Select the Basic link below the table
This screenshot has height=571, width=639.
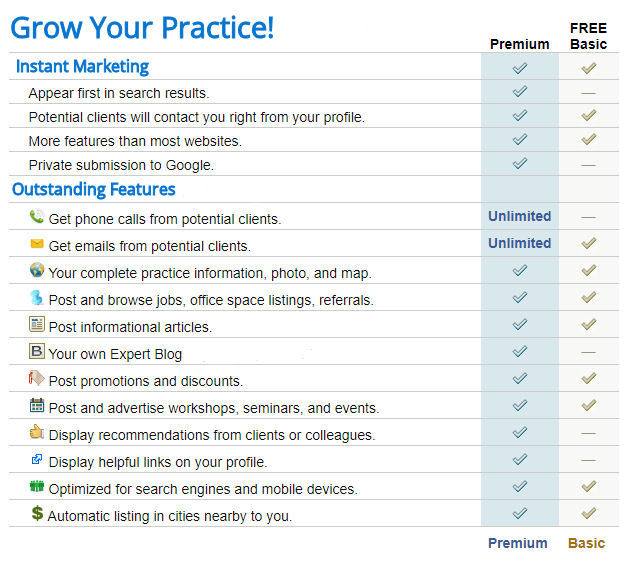tap(586, 543)
